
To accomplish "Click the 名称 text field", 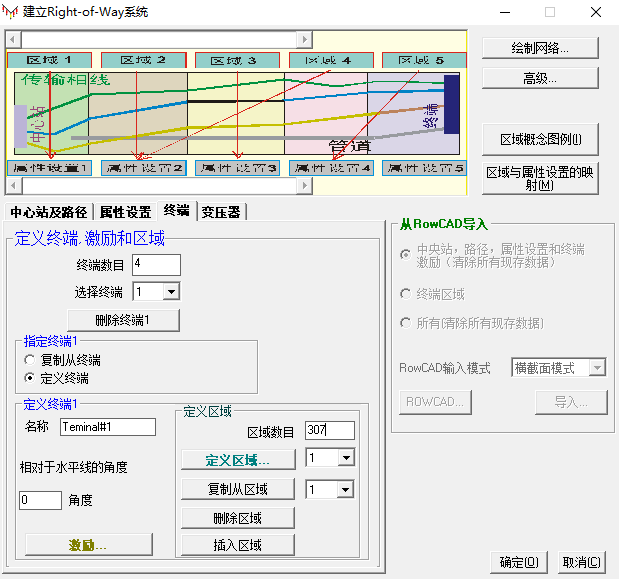I will pos(107,427).
